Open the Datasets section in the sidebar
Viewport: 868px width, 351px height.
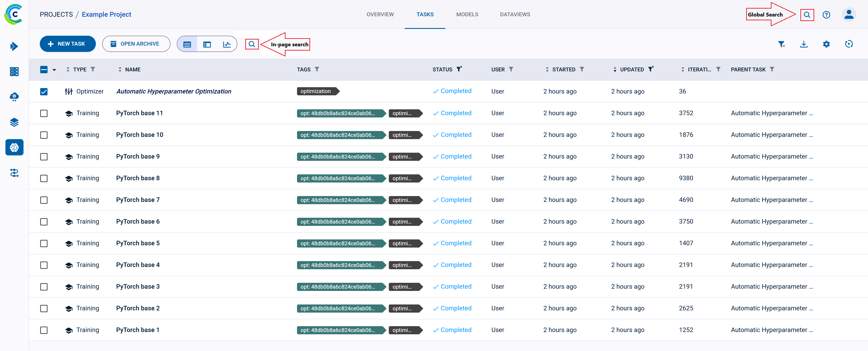tap(14, 122)
